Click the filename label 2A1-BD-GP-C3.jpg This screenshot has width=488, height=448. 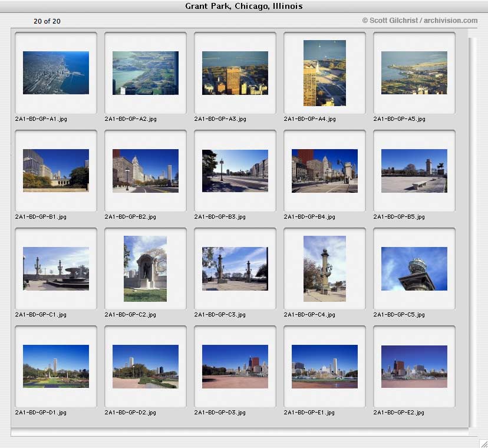[220, 314]
